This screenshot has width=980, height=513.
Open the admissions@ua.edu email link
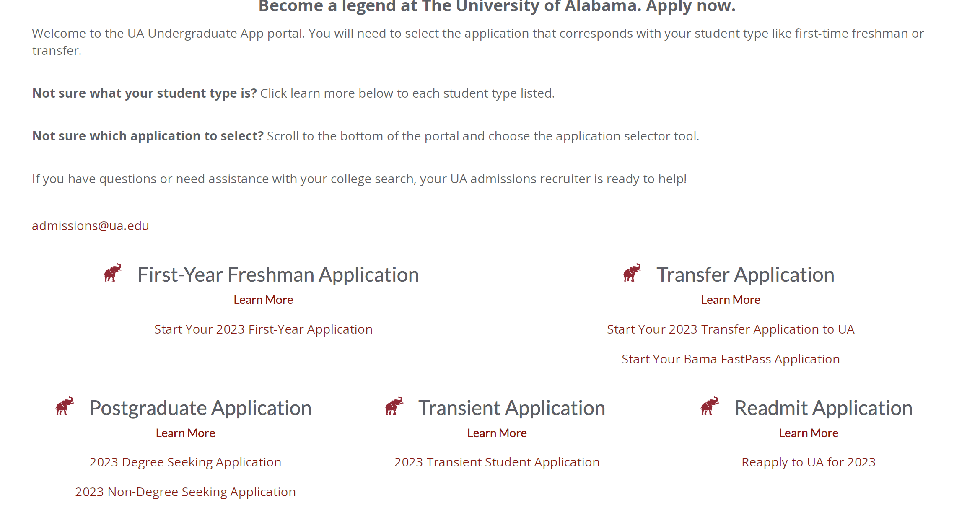click(x=91, y=225)
